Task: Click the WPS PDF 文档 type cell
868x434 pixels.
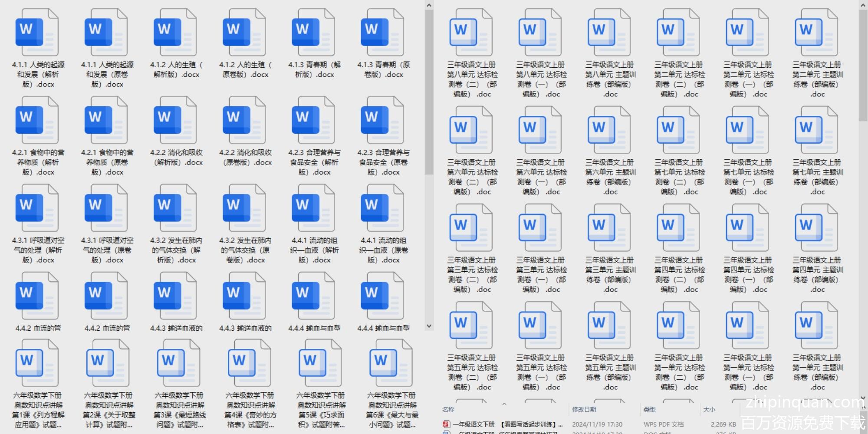Action: pyautogui.click(x=664, y=424)
